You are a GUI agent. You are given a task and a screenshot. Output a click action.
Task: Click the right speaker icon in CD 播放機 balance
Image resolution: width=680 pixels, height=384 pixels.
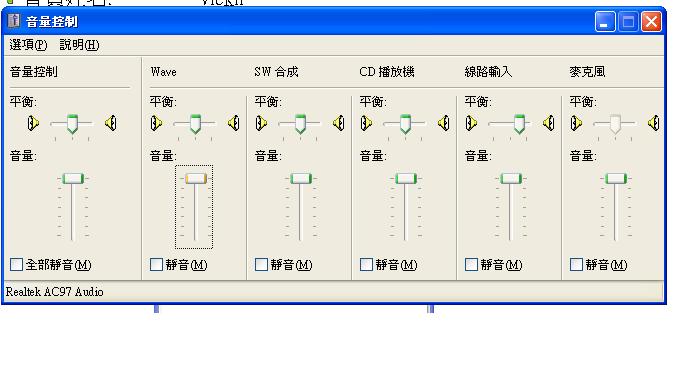444,123
